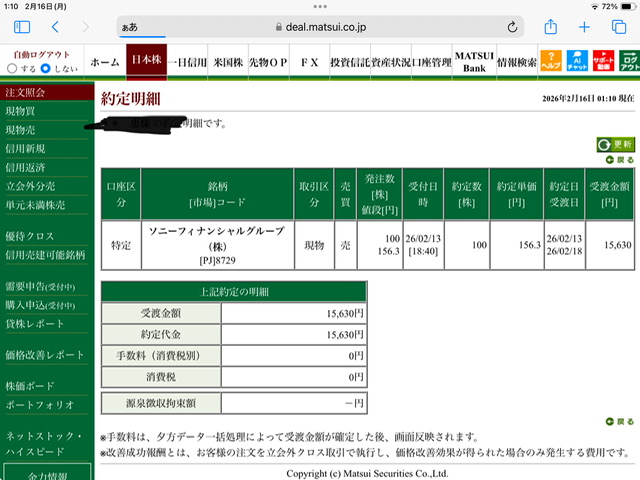Open the 米国株 tab
This screenshot has height=480, width=640.
pyautogui.click(x=228, y=62)
